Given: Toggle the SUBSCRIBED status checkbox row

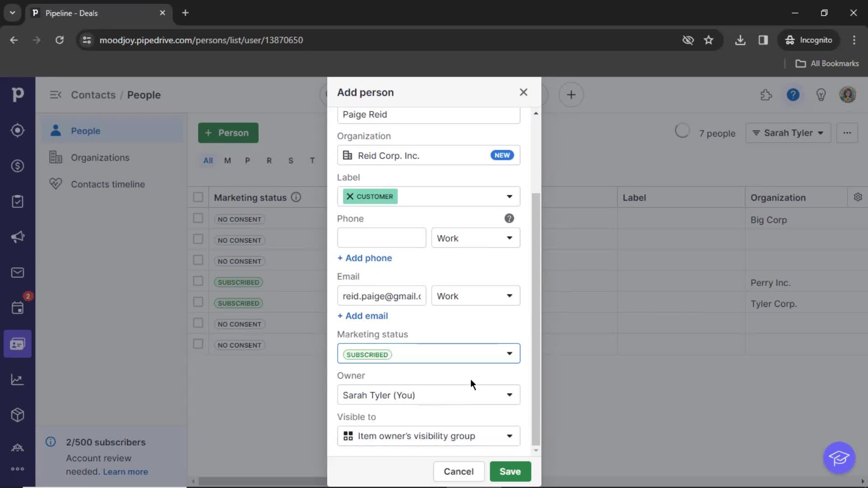Looking at the screenshot, I should (198, 281).
